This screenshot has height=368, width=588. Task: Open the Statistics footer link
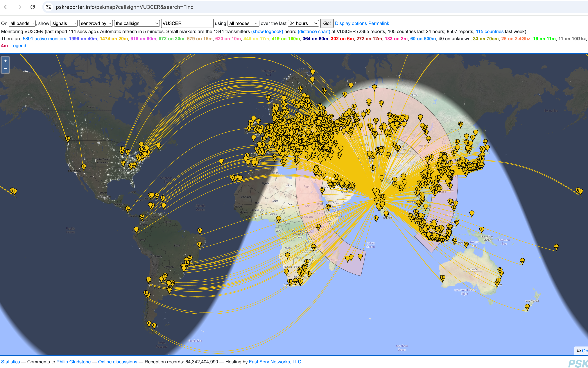coord(10,362)
